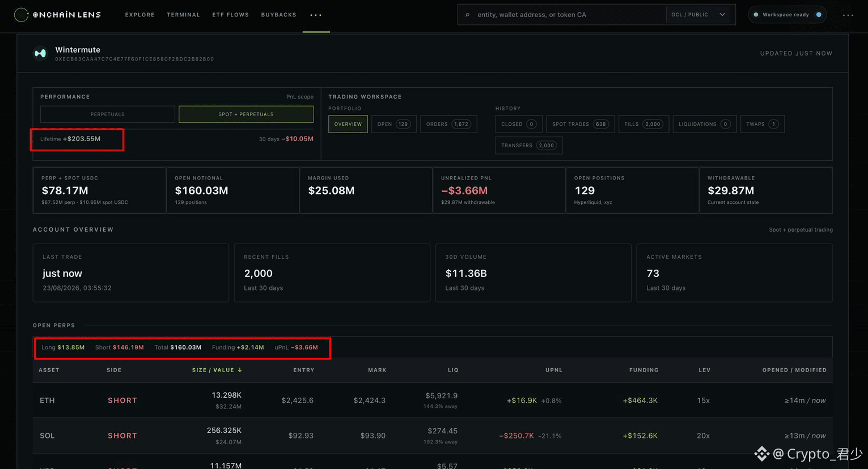This screenshot has width=868, height=469.
Task: Open the ellipsis menu right of Workspace ready
Action: [x=848, y=15]
